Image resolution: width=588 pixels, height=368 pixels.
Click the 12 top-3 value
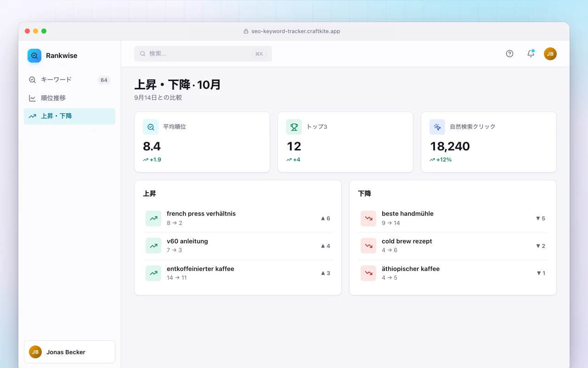(294, 146)
